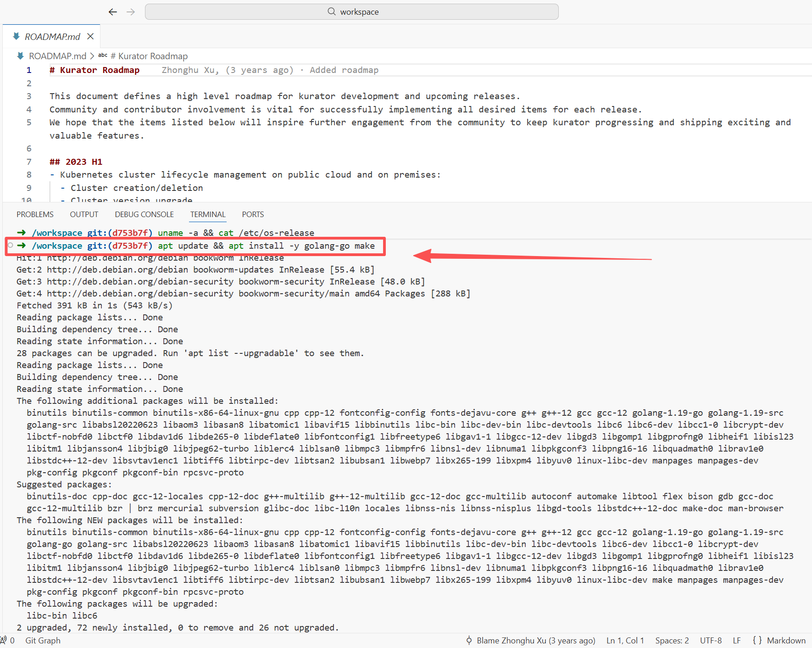The image size is (812, 648).
Task: Click the workspace search field
Action: 351,12
